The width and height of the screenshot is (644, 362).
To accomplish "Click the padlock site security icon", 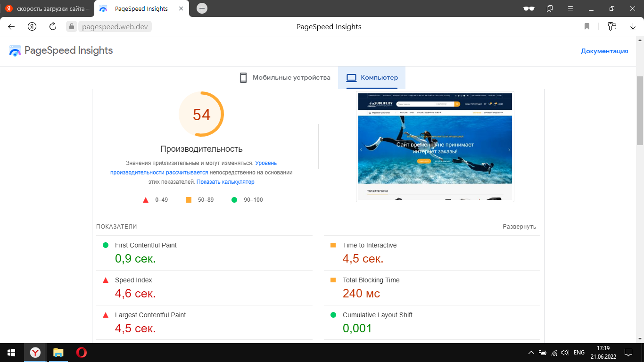I will coord(72,27).
